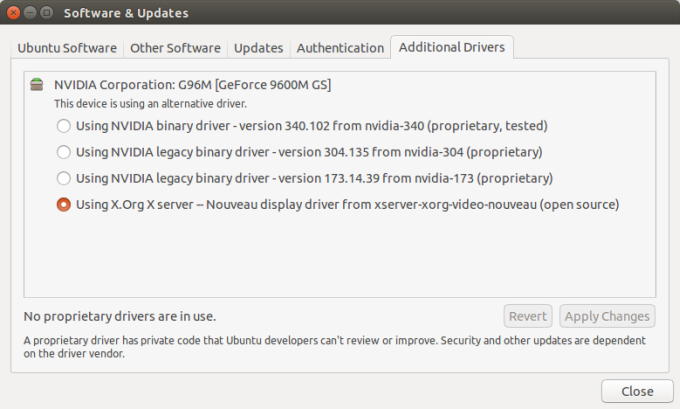Open the Other Software tab

174,48
